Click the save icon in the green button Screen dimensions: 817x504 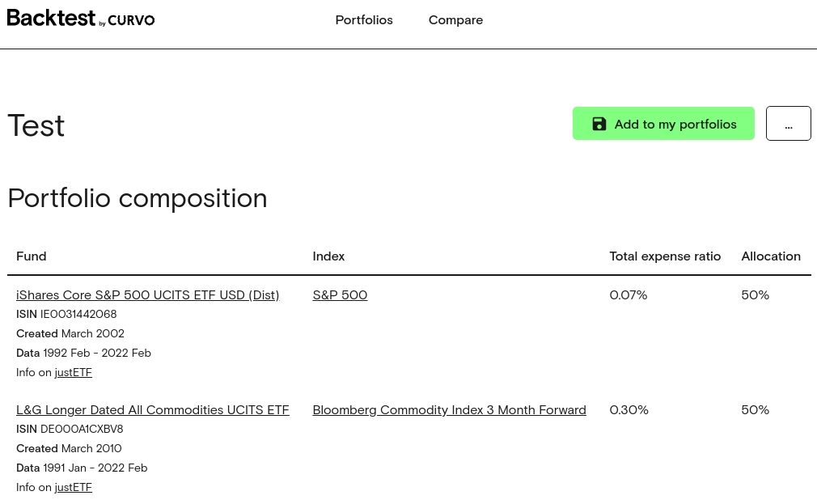pos(599,124)
